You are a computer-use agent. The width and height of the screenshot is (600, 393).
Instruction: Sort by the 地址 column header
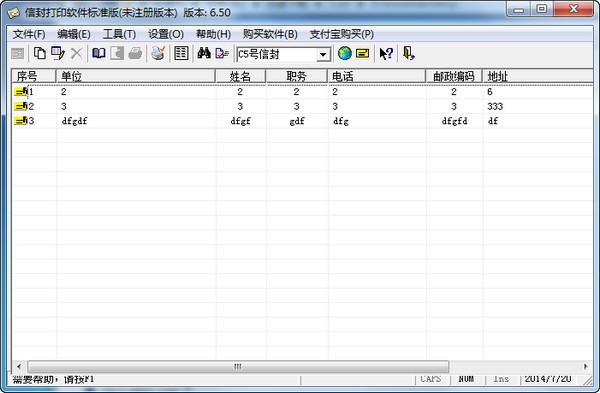(538, 76)
